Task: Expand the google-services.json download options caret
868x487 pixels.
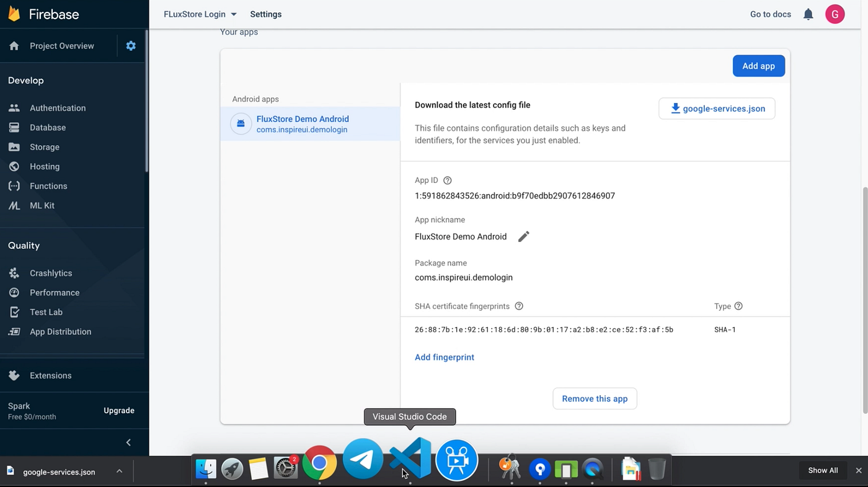Action: 119,471
